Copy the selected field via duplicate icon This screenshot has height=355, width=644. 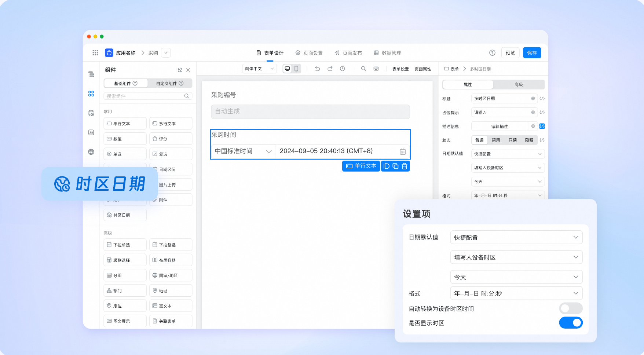coord(395,166)
